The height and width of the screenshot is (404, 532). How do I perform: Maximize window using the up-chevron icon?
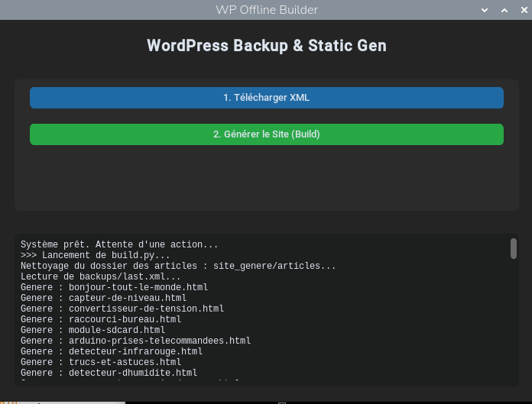coord(504,10)
